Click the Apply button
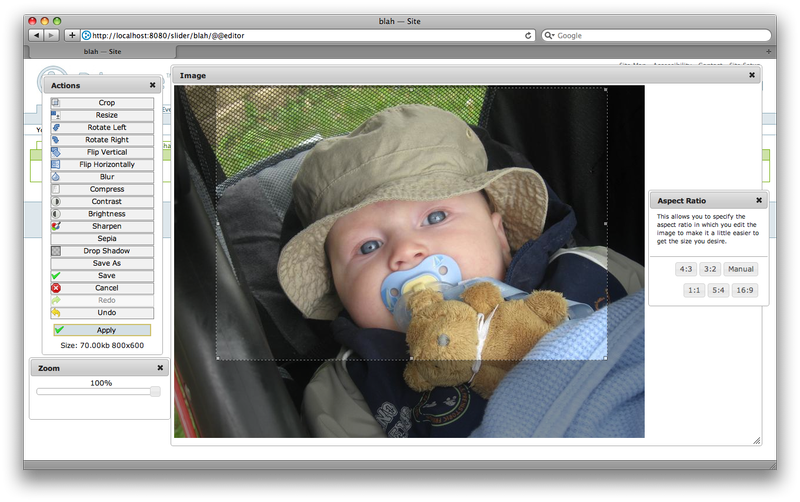 [106, 330]
